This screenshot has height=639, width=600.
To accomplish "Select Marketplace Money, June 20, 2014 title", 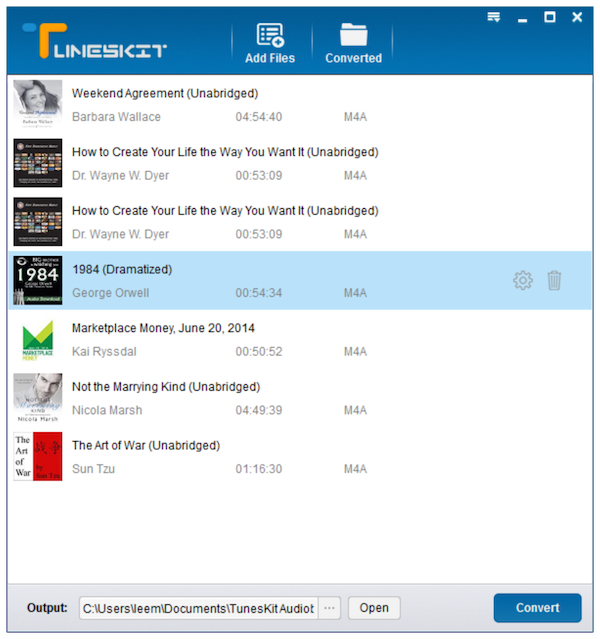I will coord(163,328).
